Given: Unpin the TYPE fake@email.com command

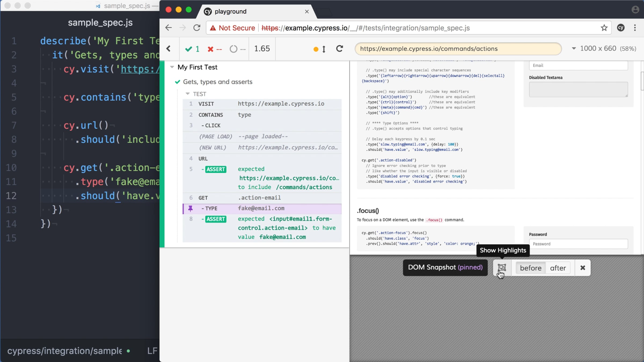Looking at the screenshot, I should (x=191, y=208).
